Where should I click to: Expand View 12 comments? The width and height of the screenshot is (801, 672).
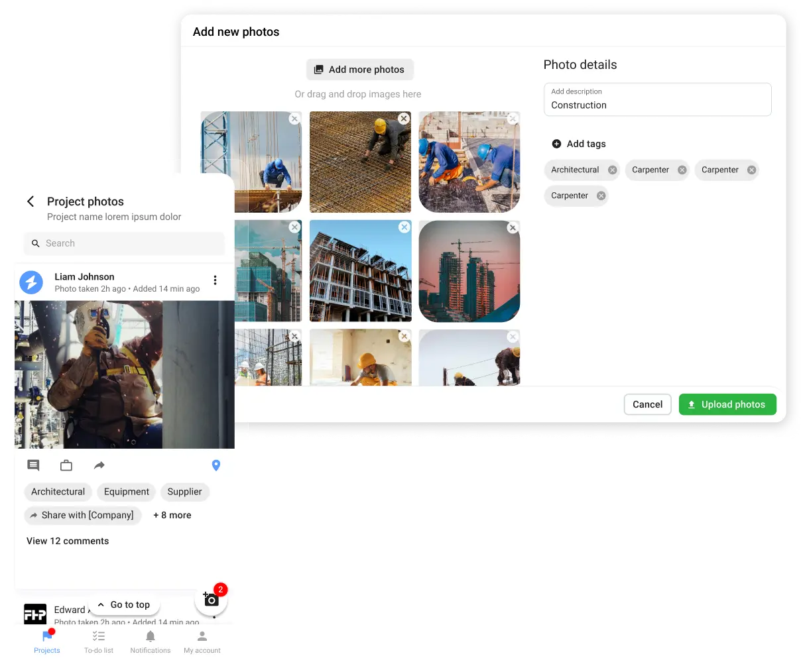(68, 541)
